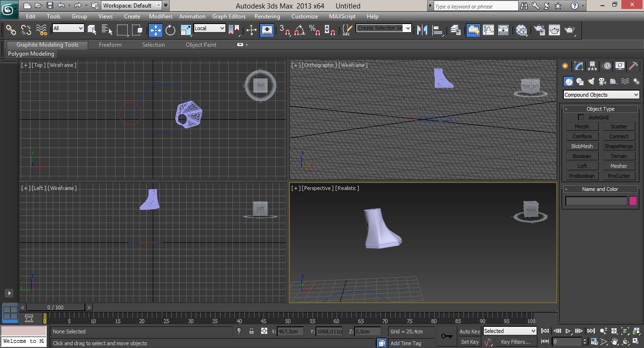Click the Align tool icon
This screenshot has height=348, width=644.
(438, 30)
